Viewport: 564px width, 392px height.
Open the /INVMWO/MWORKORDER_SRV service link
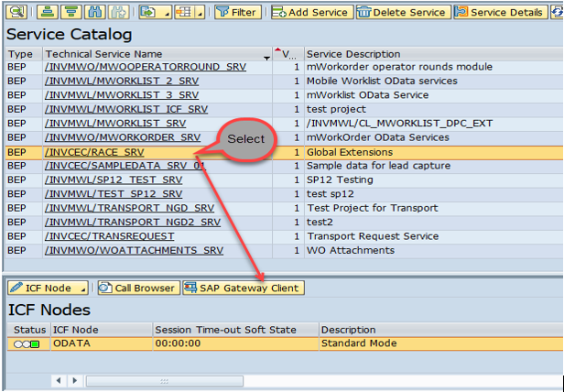tap(121, 137)
